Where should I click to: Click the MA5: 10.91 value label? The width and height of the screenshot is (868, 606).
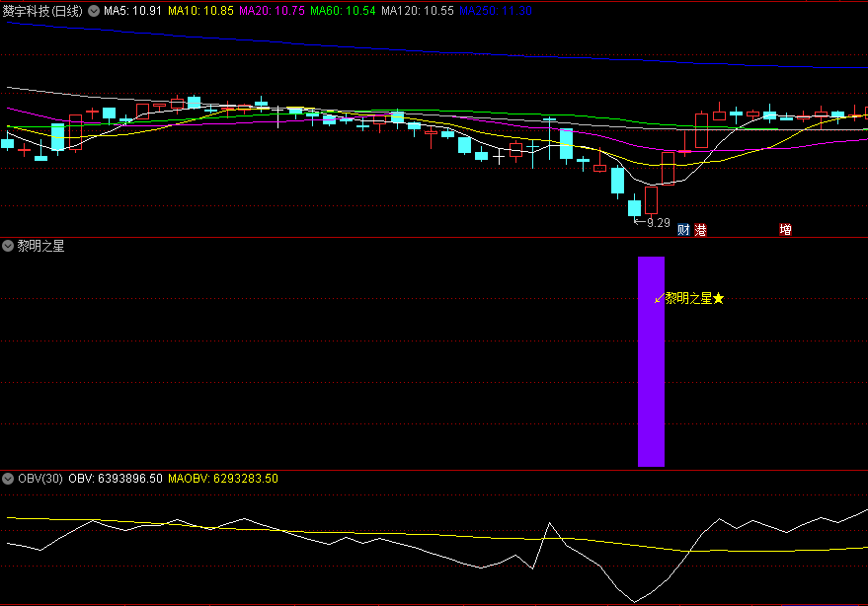click(132, 11)
